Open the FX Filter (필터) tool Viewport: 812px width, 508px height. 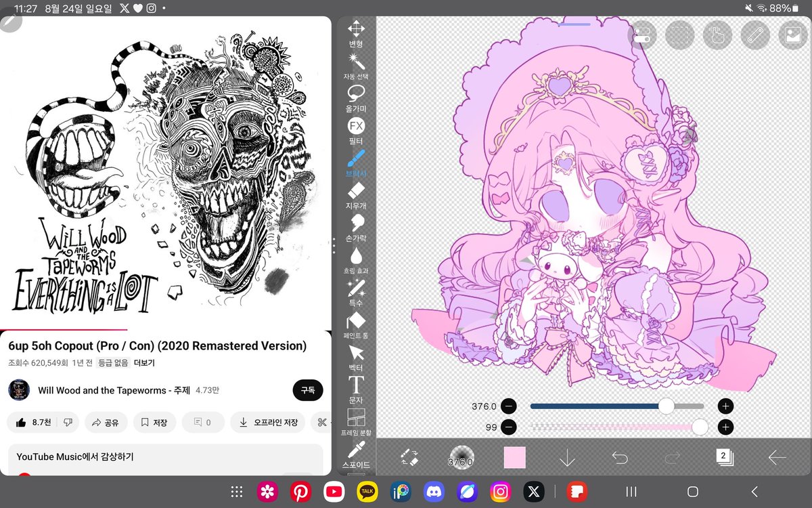coord(356,131)
